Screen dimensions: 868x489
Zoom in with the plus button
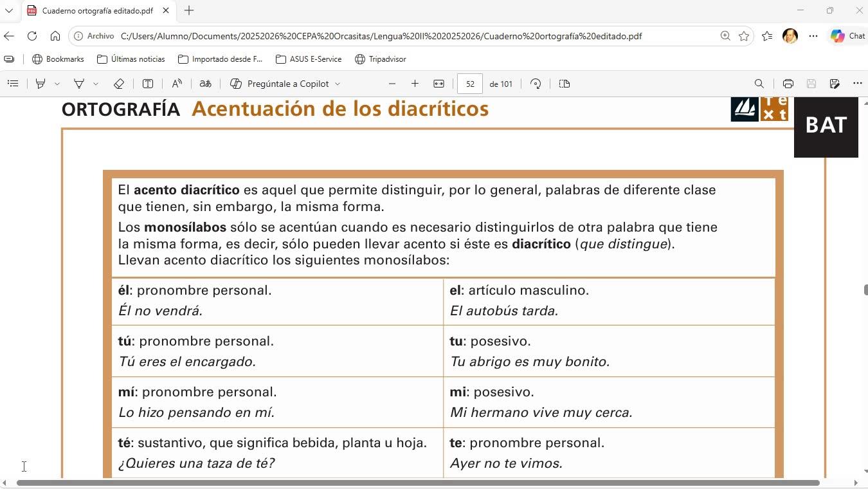[415, 84]
